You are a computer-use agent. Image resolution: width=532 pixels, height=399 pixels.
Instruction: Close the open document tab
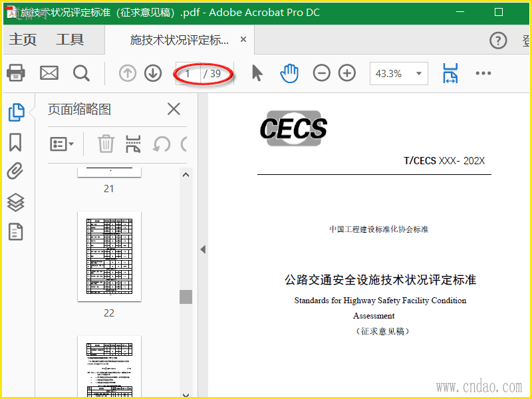[243, 40]
